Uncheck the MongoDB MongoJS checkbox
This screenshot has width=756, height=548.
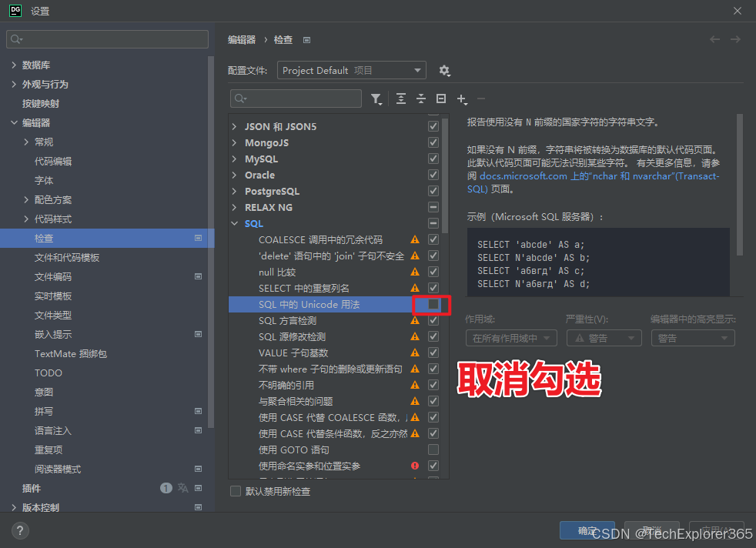[x=433, y=142]
